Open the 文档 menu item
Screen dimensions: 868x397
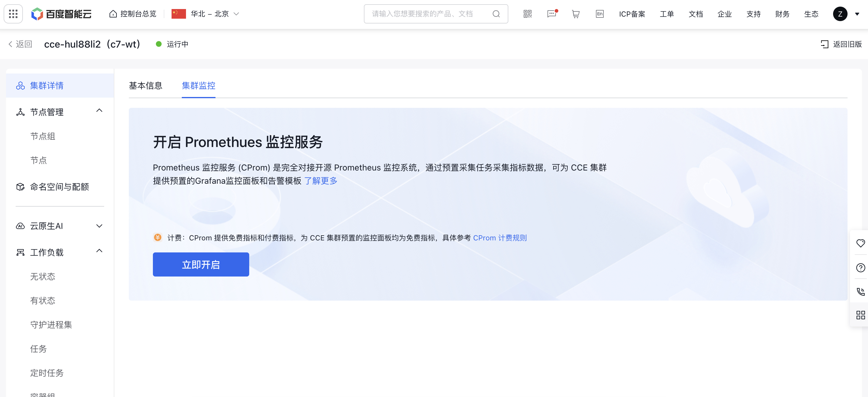pyautogui.click(x=696, y=14)
